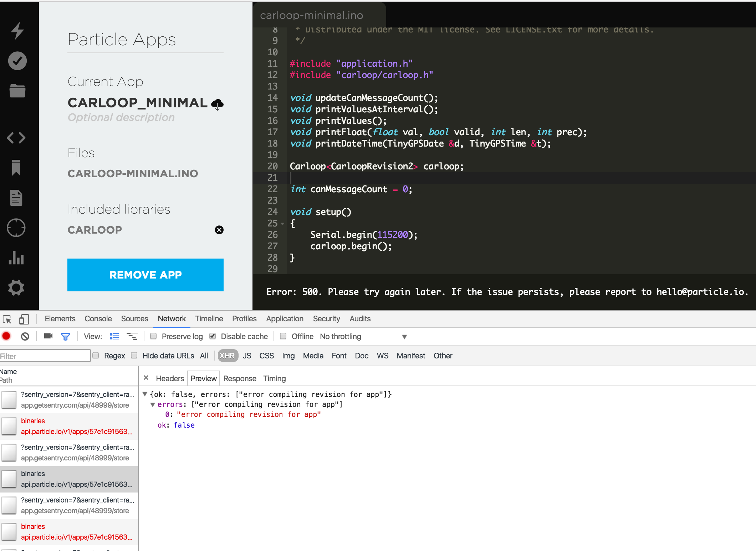The width and height of the screenshot is (756, 551).
Task: Open the Console bar-chart icon
Action: point(16,258)
